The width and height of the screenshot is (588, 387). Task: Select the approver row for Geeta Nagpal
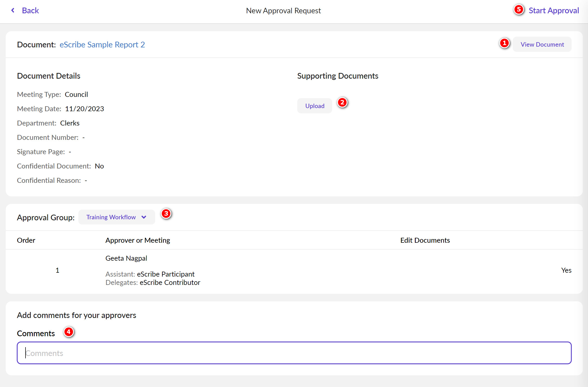[x=126, y=258]
